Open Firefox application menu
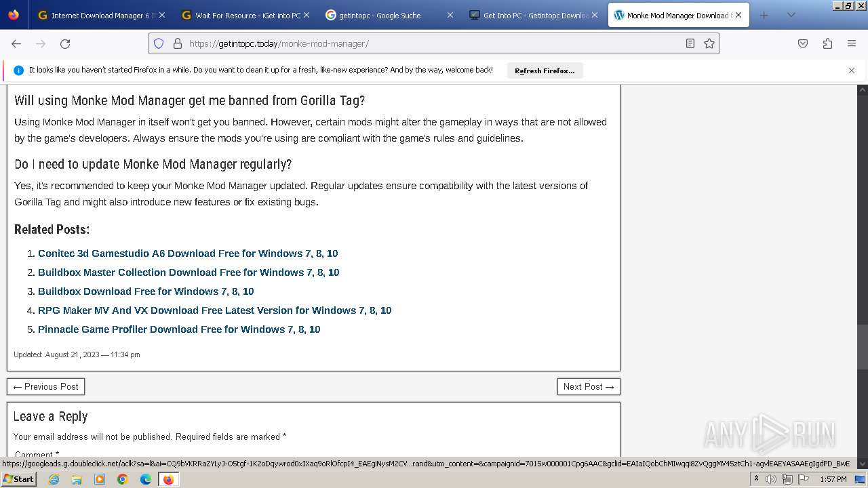The image size is (868, 488). pos(852,43)
